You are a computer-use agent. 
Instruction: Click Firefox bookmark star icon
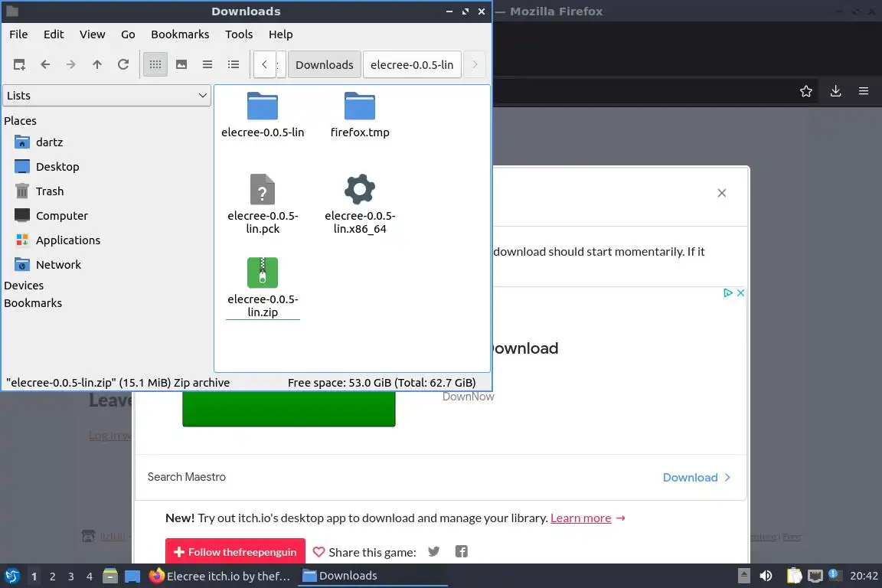(806, 91)
